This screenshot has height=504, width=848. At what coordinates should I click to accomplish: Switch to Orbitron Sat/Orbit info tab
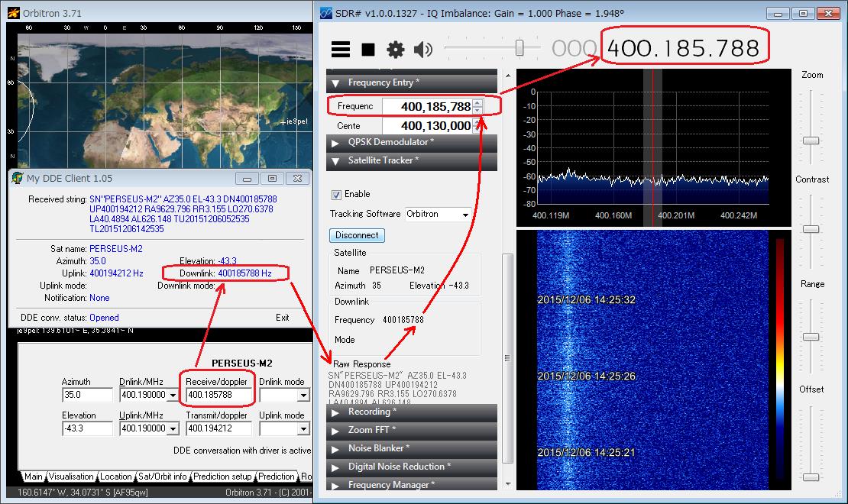coord(162,477)
